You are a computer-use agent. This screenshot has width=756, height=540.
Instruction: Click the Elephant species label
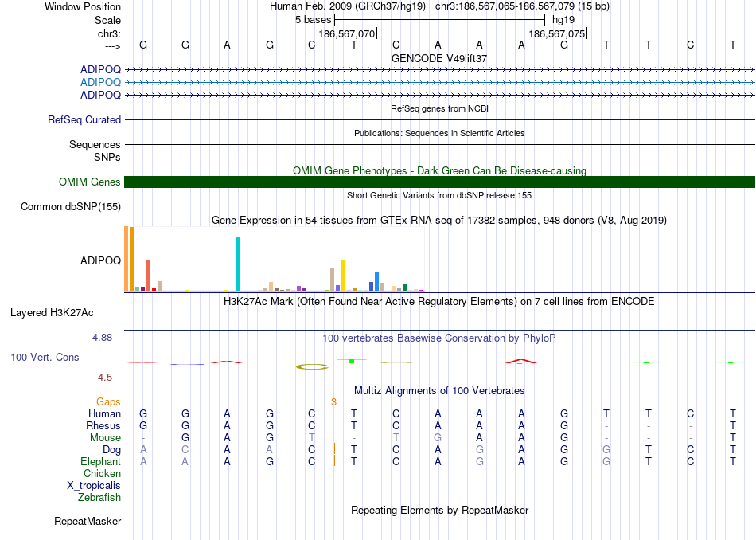point(100,461)
